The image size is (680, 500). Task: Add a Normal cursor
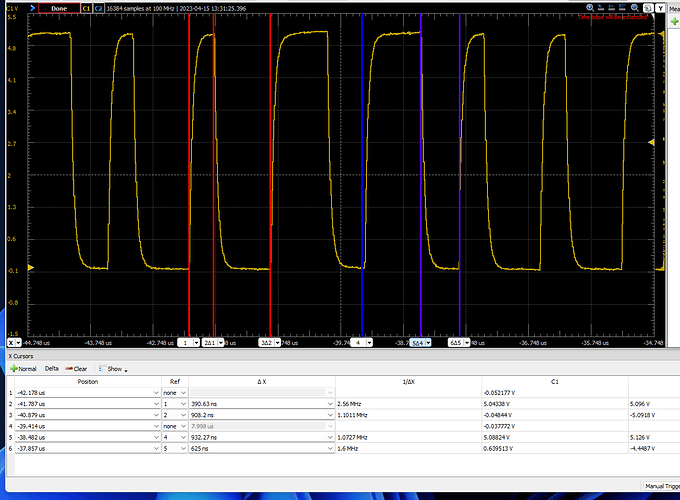pyautogui.click(x=23, y=369)
